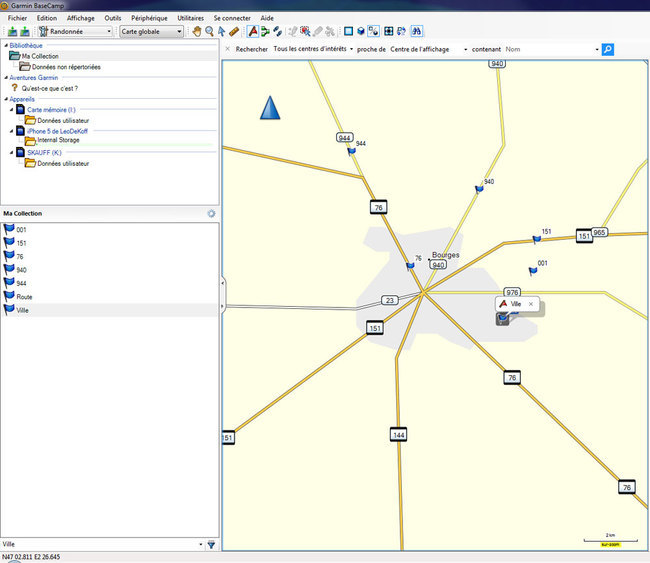Open the Se connecter menu
The width and height of the screenshot is (650, 563).
(232, 18)
